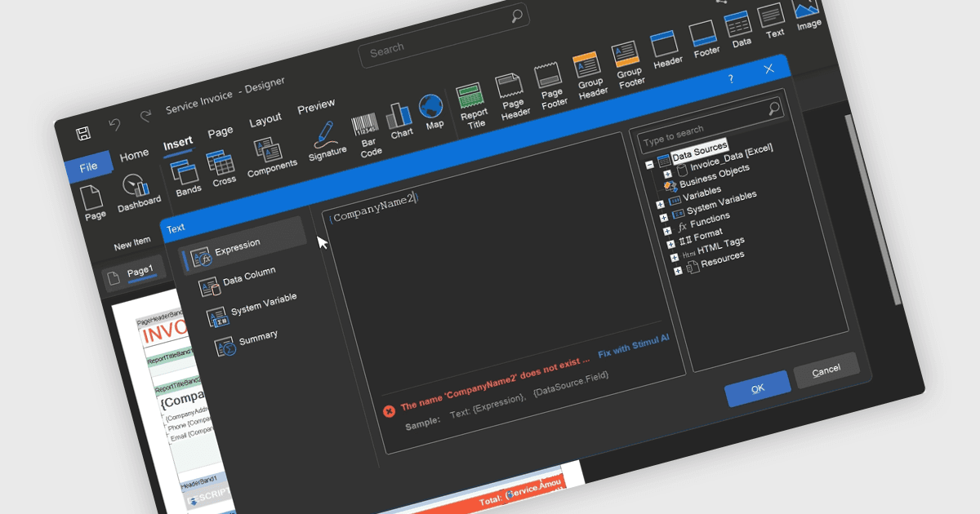
Task: Switch to the Preview ribbon tab
Action: coord(315,106)
